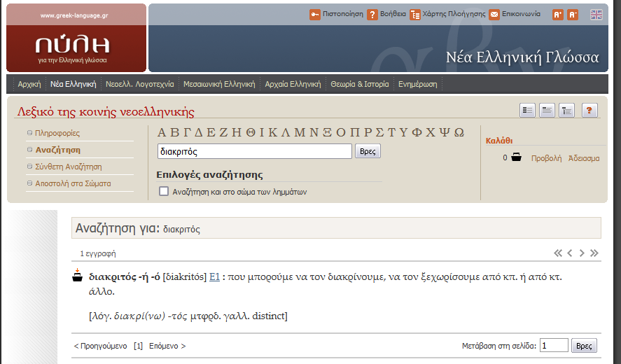Browse letter Β in alphabet index

pyautogui.click(x=174, y=132)
